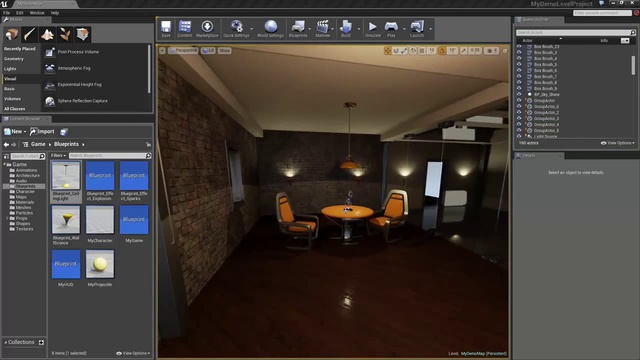Image resolution: width=640 pixels, height=360 pixels.
Task: Open Matinee from the toolbar
Action: pyautogui.click(x=322, y=29)
